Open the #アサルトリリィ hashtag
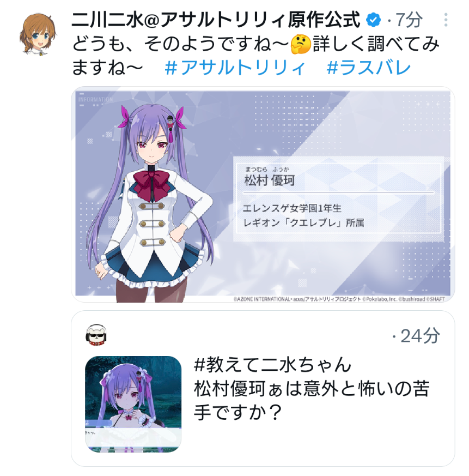Screen dimensions: 469x476 (x=235, y=68)
